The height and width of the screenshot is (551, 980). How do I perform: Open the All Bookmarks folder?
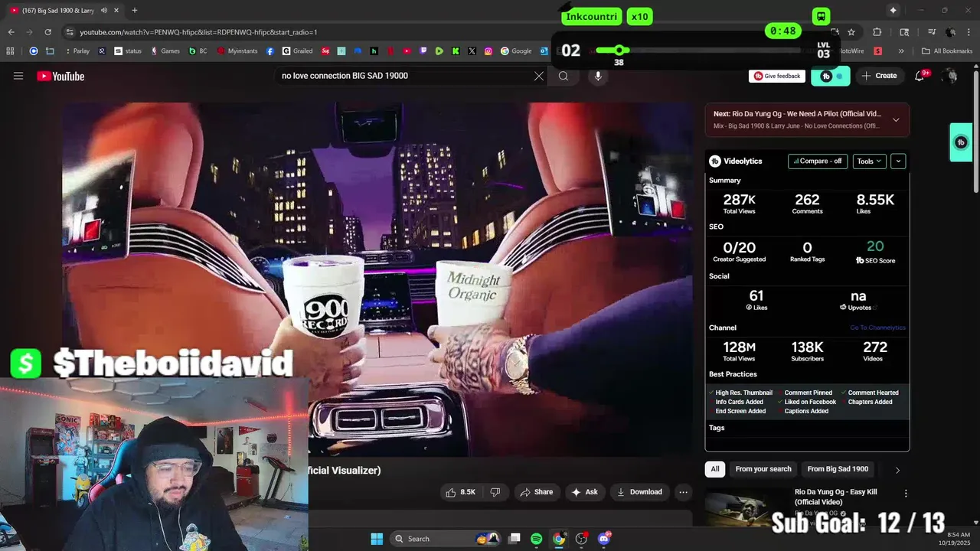947,51
